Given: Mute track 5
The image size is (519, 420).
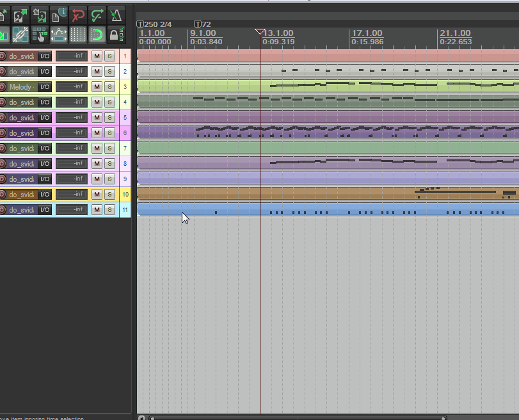Looking at the screenshot, I should click(x=97, y=118).
